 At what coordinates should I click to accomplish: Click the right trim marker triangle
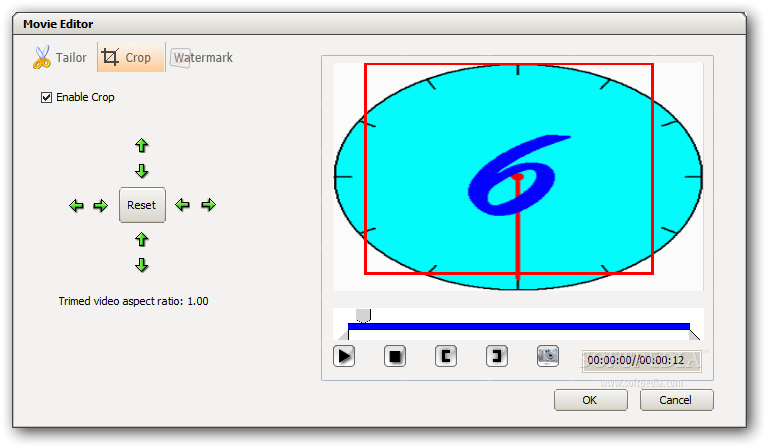[695, 335]
